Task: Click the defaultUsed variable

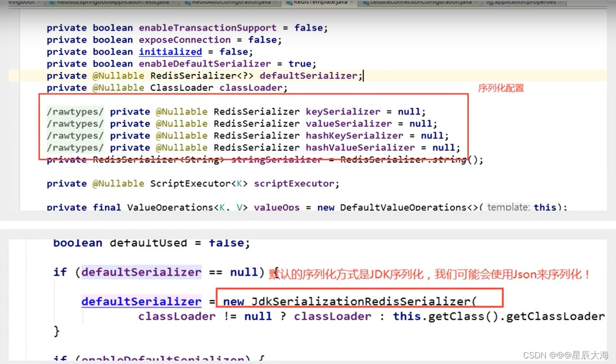Action: (x=148, y=243)
